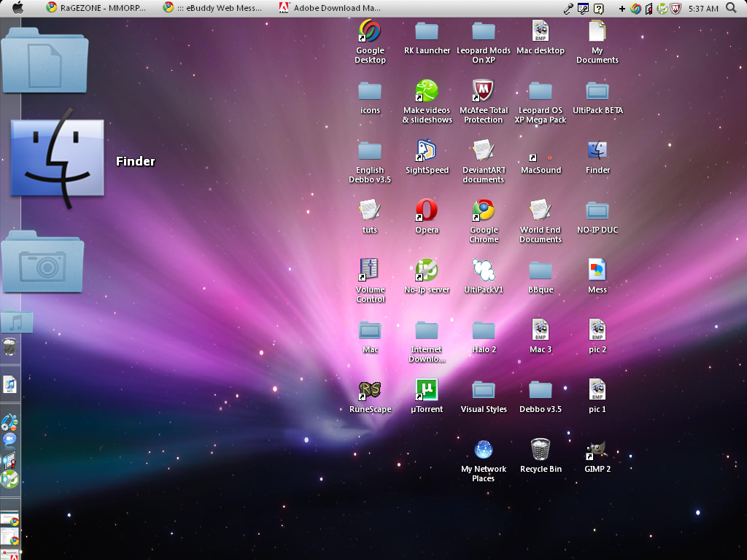747x560 pixels.
Task: Restore the top Chrome window thumbnail in dock
Action: 9,518
